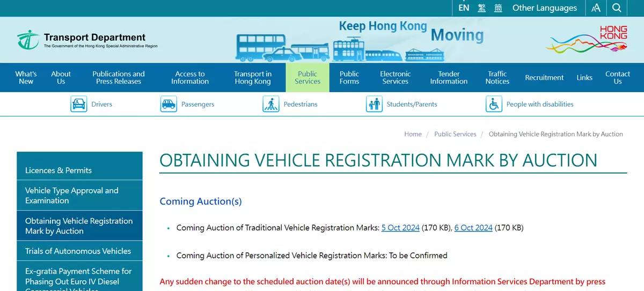The image size is (644, 291).
Task: Open the What's New menu
Action: [x=26, y=78]
